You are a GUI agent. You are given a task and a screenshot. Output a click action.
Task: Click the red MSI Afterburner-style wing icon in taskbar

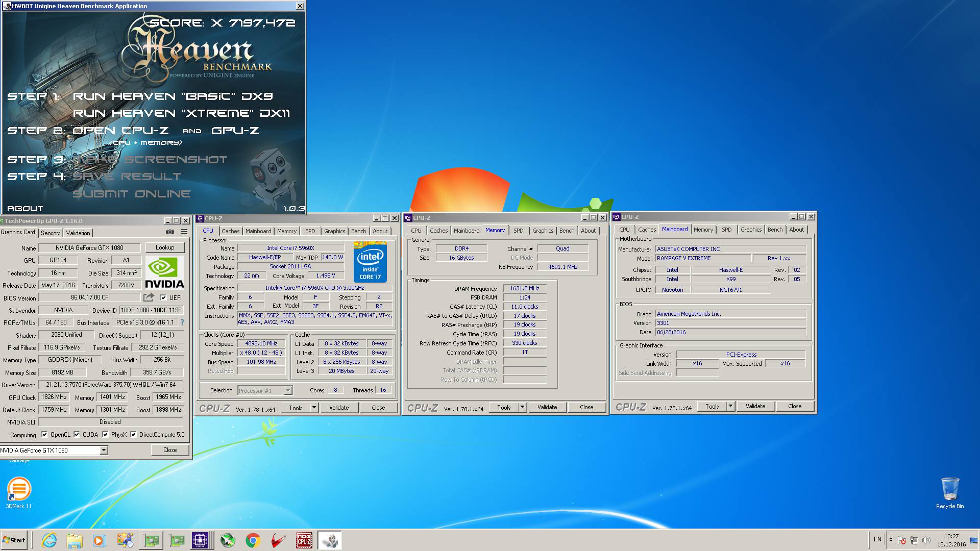coord(278,540)
